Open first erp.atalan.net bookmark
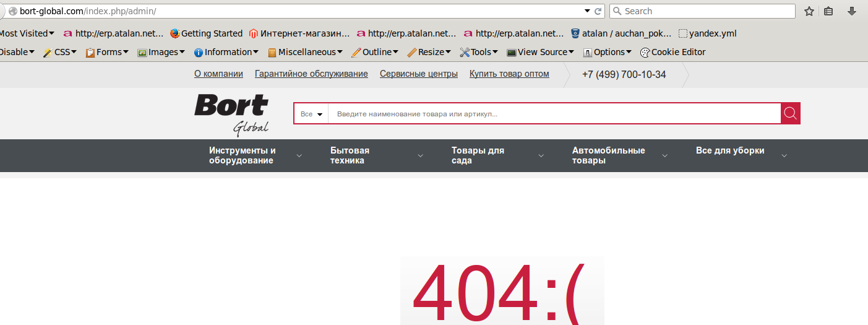This screenshot has width=868, height=325. (114, 33)
